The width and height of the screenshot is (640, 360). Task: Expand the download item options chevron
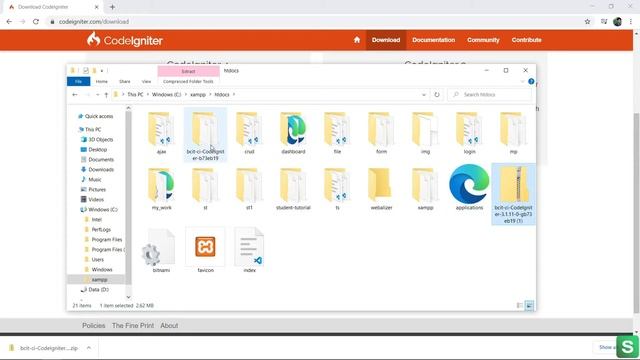pyautogui.click(x=89, y=348)
